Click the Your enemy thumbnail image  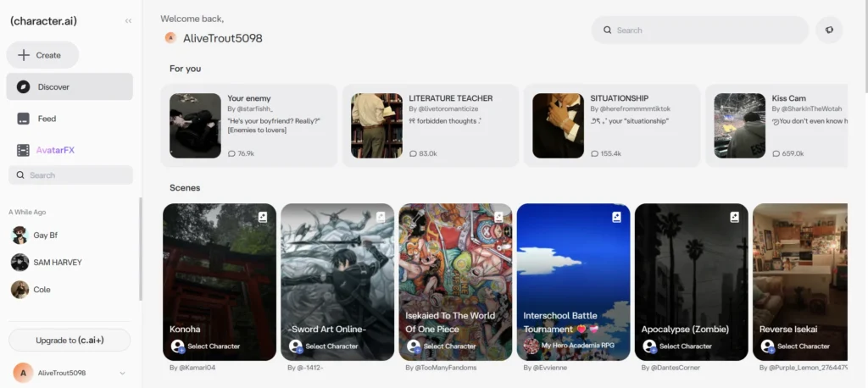(196, 125)
